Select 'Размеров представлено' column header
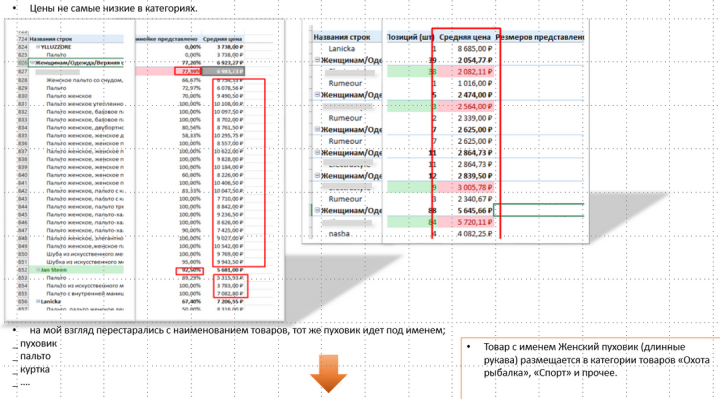Viewport: 720px width, 399px height. [x=540, y=37]
